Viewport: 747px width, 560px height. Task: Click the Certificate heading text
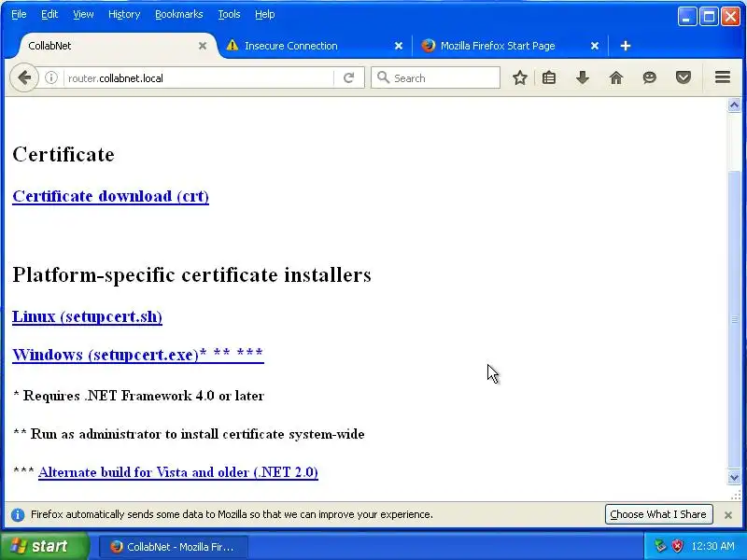point(63,155)
